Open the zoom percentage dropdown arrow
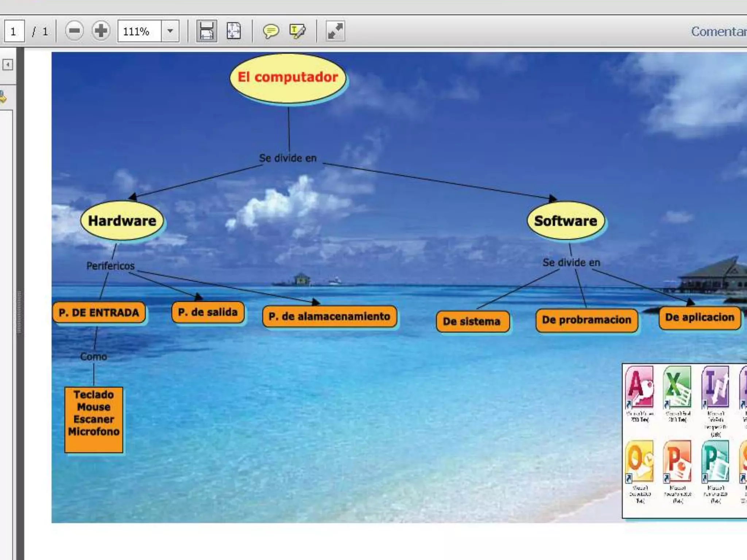The height and width of the screenshot is (560, 747). click(170, 31)
